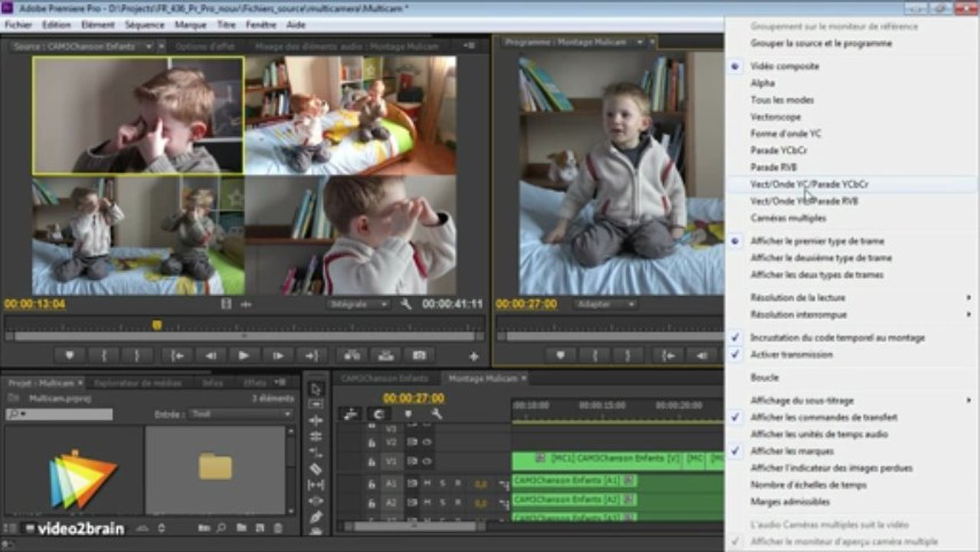980x552 pixels.
Task: Create new bin in Project panel
Action: (241, 528)
